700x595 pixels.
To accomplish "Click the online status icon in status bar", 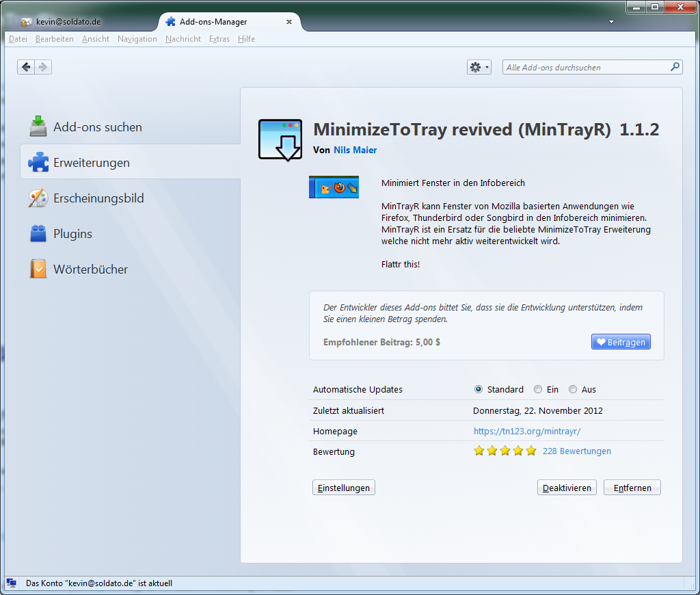I will point(12,583).
